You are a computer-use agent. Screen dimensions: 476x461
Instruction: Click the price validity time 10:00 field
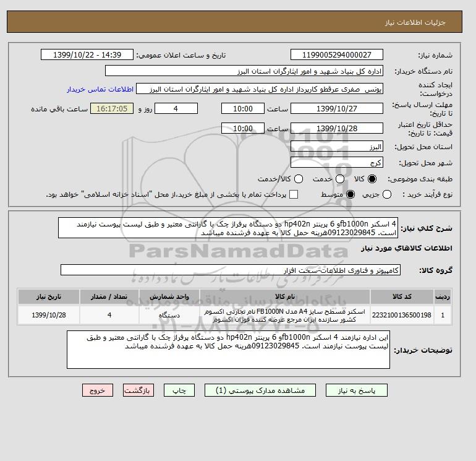243,128
